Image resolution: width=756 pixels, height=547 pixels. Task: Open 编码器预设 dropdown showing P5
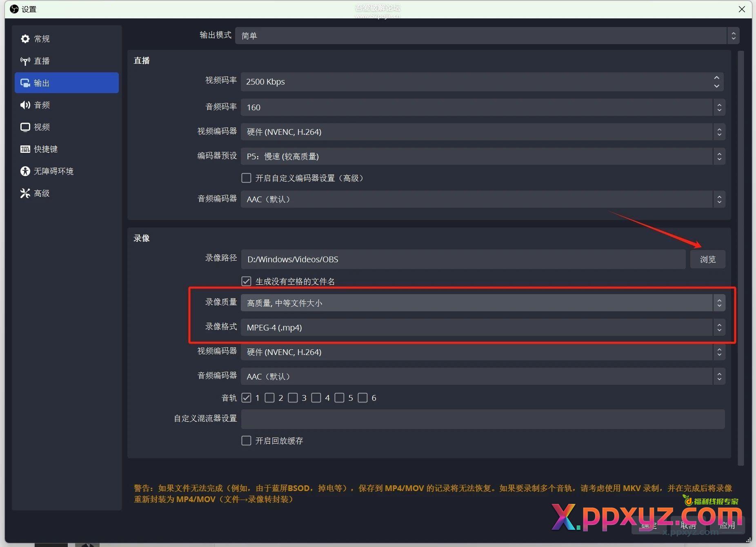click(483, 156)
